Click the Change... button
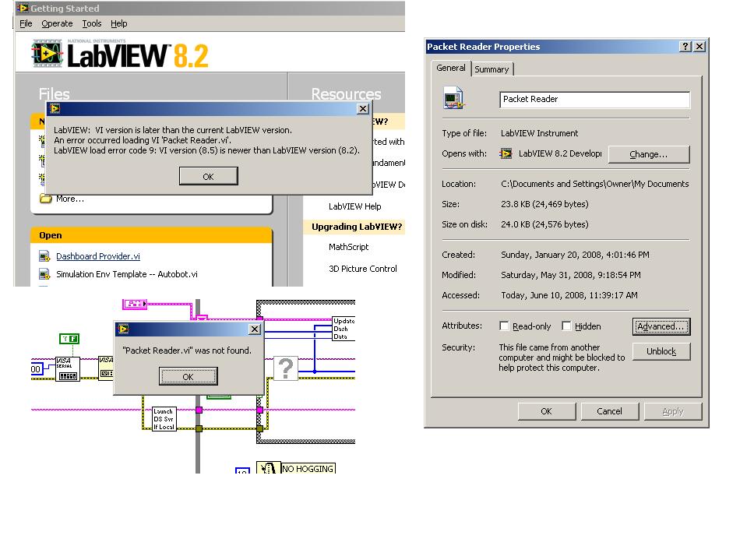 pyautogui.click(x=649, y=154)
